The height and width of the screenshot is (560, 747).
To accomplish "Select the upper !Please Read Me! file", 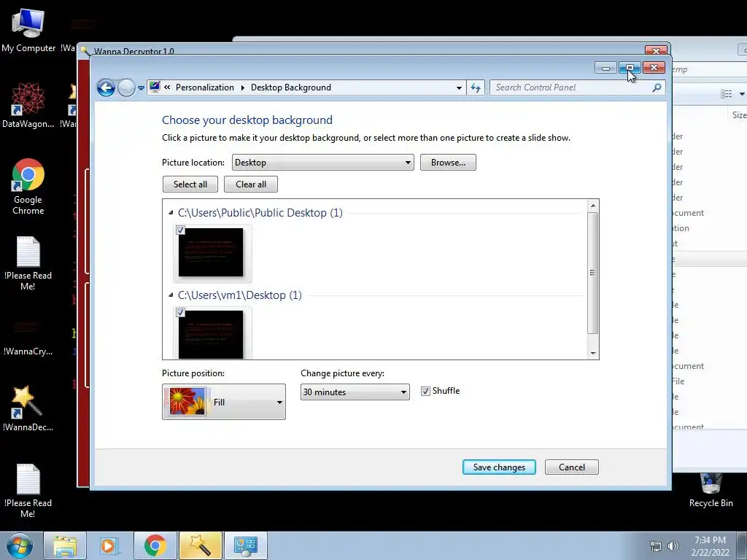I will pyautogui.click(x=28, y=263).
